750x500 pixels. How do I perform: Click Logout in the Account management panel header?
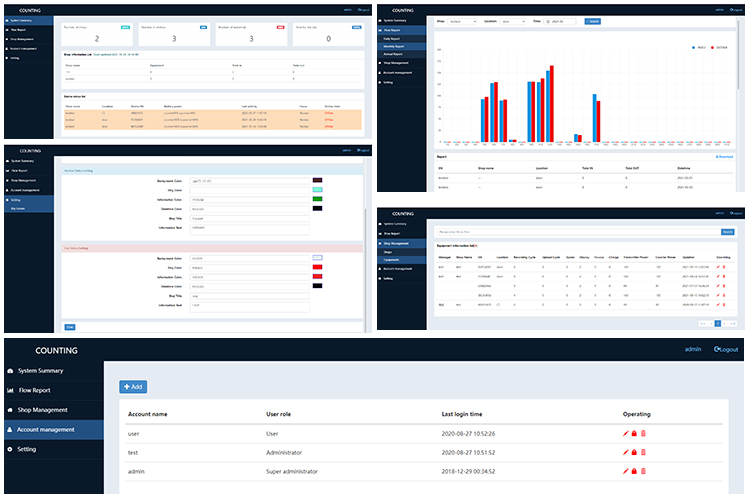pyautogui.click(x=725, y=349)
